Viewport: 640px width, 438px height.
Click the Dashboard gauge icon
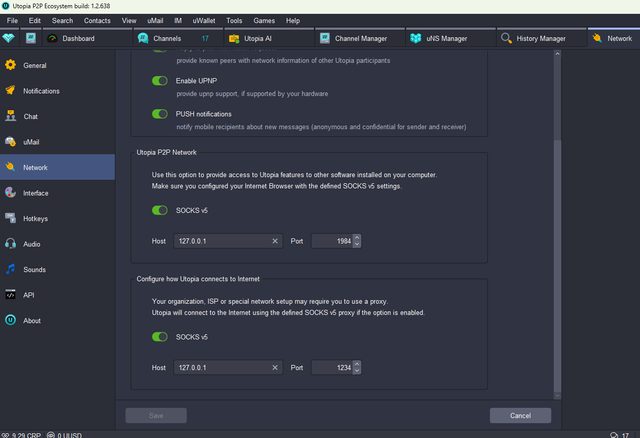tap(52, 38)
